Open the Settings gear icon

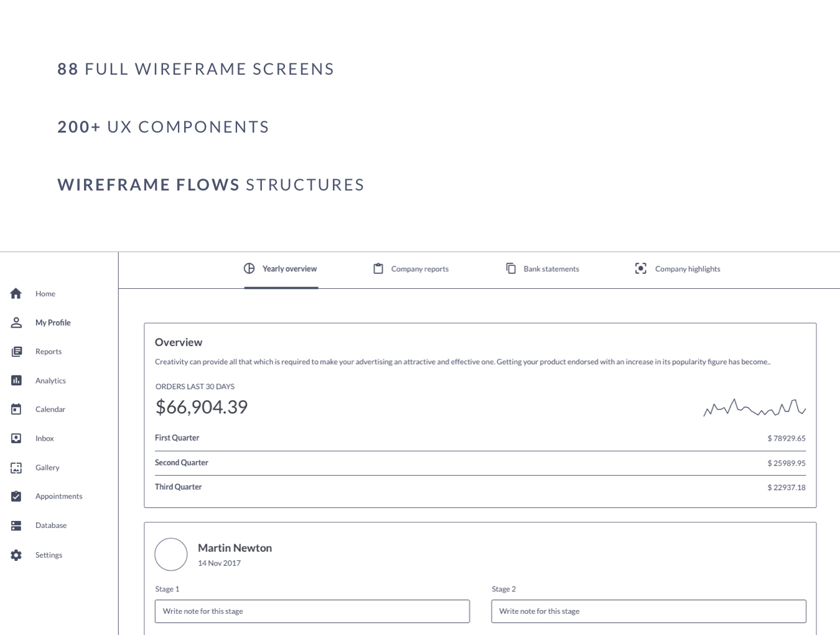click(x=16, y=555)
